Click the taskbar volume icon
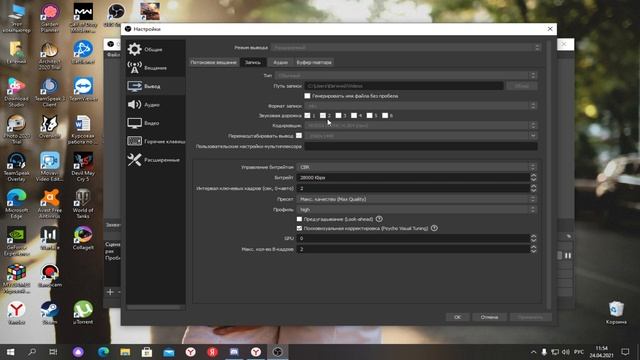Screen dimensions: 640x360 tap(565, 352)
